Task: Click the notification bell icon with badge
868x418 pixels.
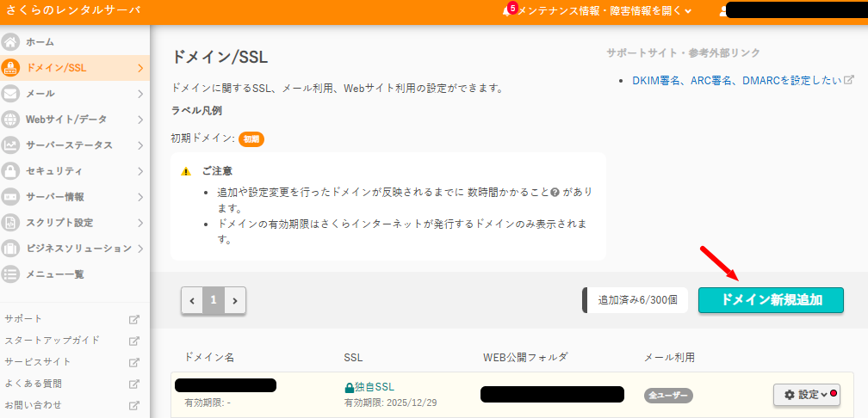Action: tap(508, 11)
